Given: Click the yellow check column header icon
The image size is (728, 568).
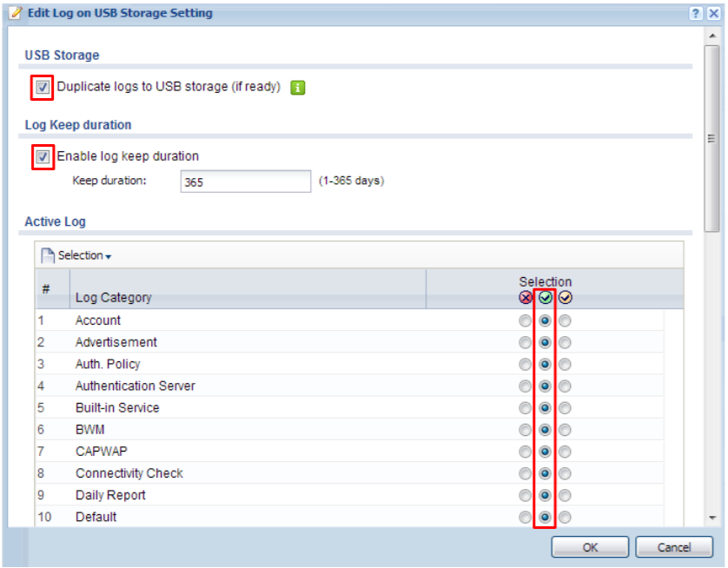Looking at the screenshot, I should (563, 298).
